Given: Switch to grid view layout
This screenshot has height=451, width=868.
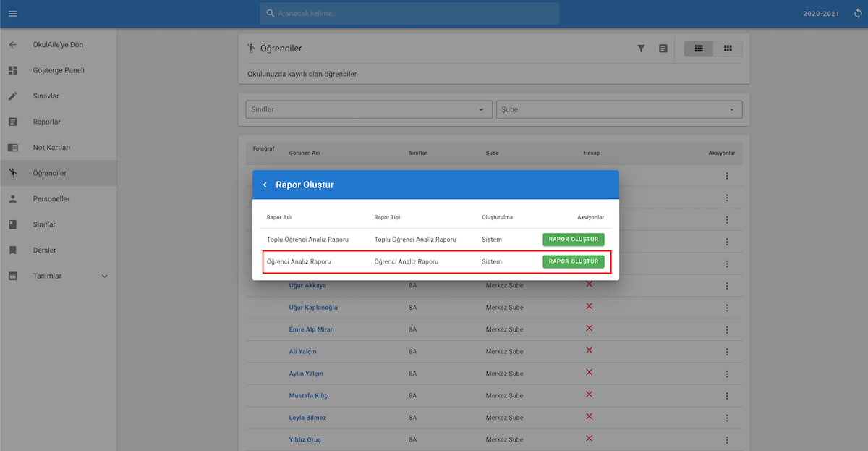Looking at the screenshot, I should coord(728,49).
